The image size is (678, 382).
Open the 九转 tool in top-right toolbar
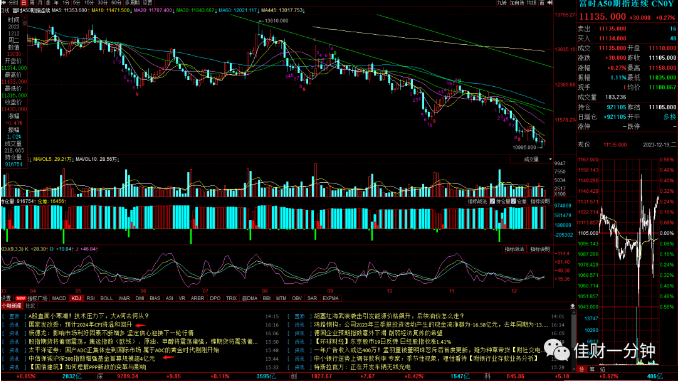click(502, 3)
